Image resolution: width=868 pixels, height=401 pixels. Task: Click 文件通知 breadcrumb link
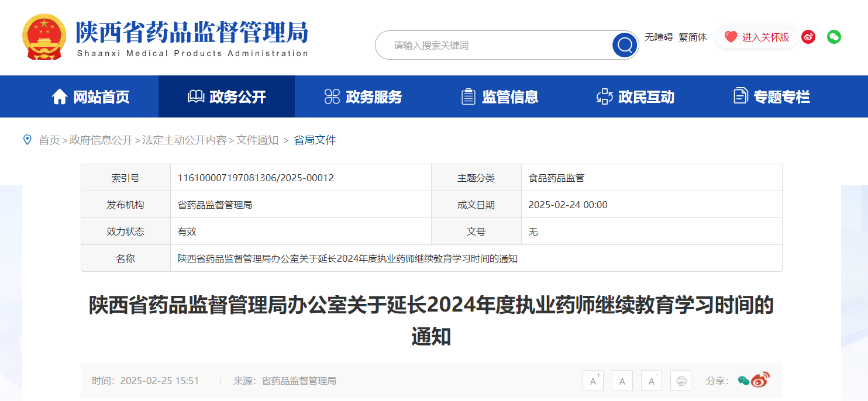pyautogui.click(x=257, y=140)
